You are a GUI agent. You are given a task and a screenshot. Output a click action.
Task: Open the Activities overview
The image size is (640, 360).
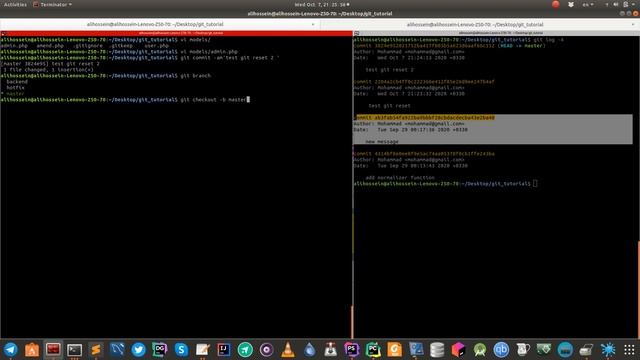(x=15, y=4)
